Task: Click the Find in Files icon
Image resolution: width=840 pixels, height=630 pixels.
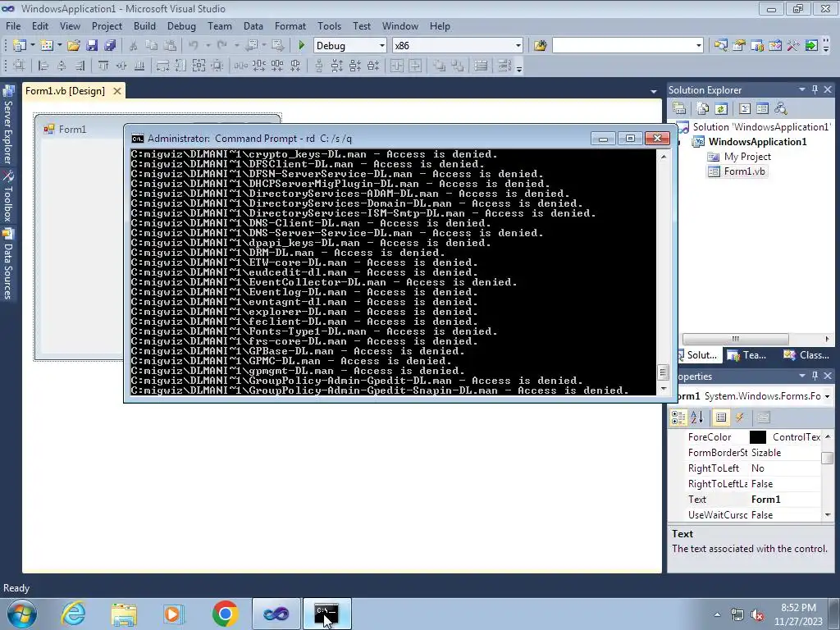Action: click(540, 46)
